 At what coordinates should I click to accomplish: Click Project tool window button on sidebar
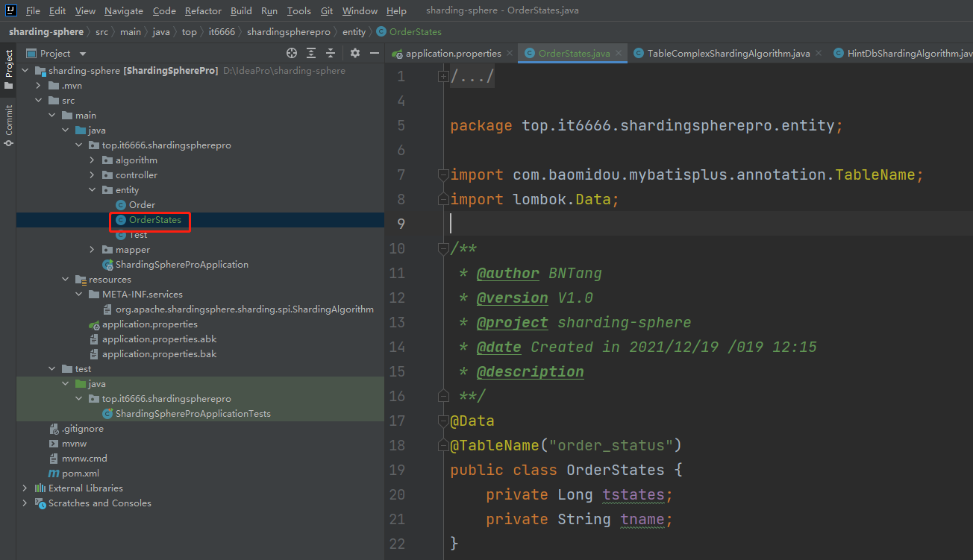pyautogui.click(x=9, y=69)
